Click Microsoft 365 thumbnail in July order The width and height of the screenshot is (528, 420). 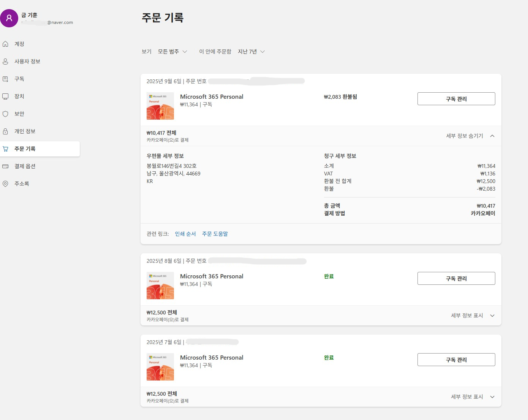(160, 367)
